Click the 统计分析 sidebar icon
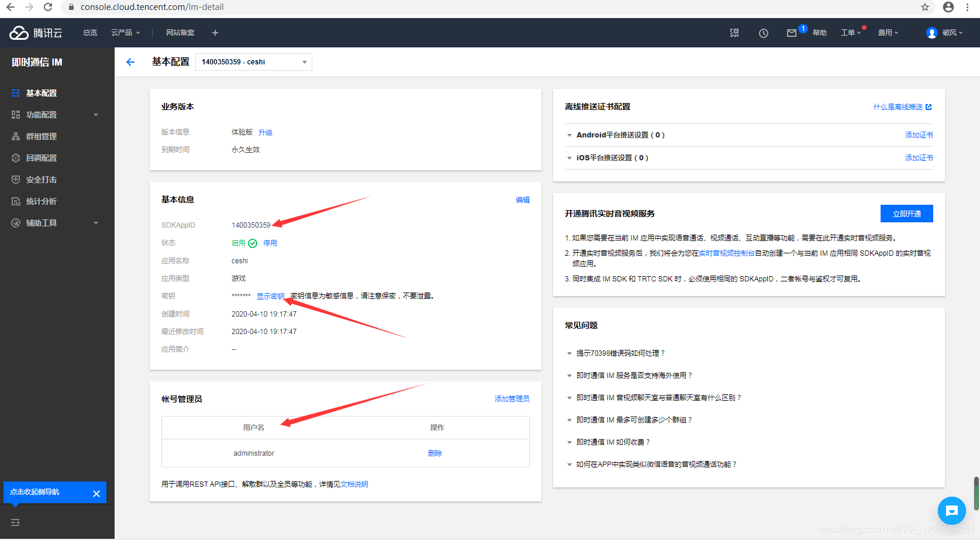The width and height of the screenshot is (980, 540). tap(16, 201)
